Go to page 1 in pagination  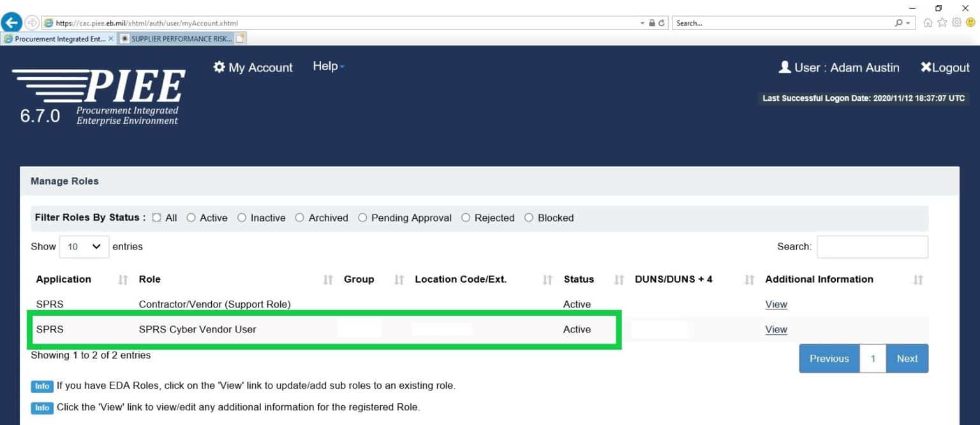click(x=873, y=359)
